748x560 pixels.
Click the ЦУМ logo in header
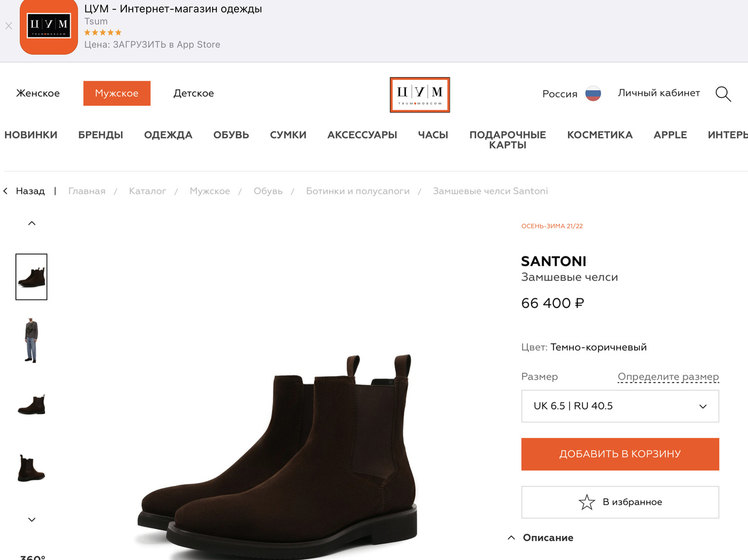tap(420, 95)
